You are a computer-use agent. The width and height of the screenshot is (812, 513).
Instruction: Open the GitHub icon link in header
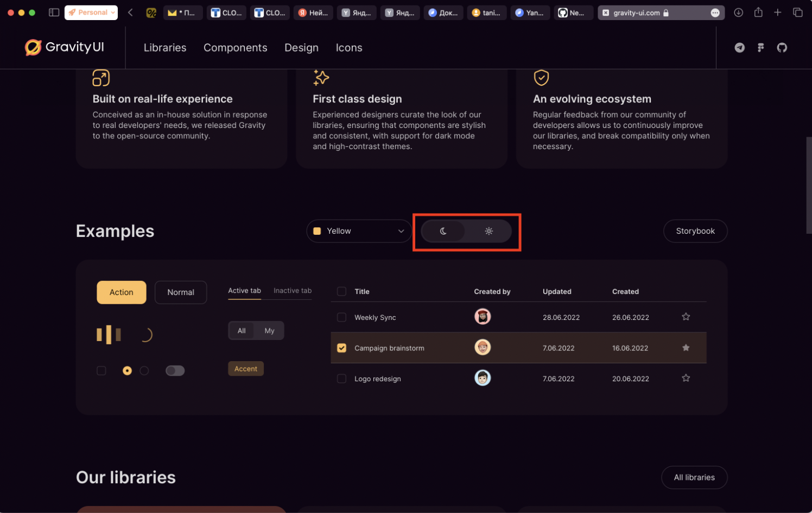782,48
